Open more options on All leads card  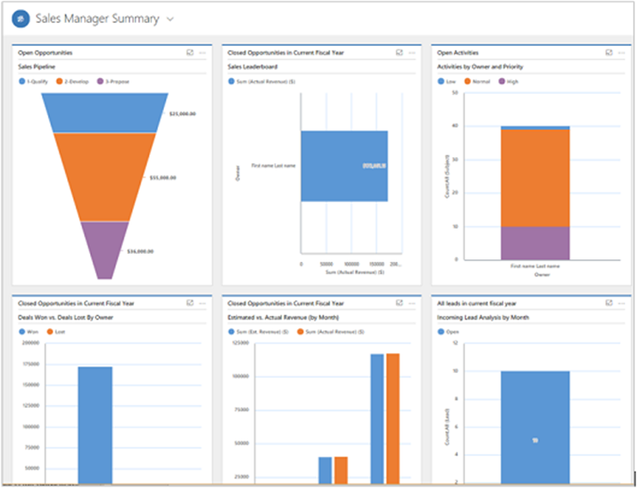click(x=622, y=303)
